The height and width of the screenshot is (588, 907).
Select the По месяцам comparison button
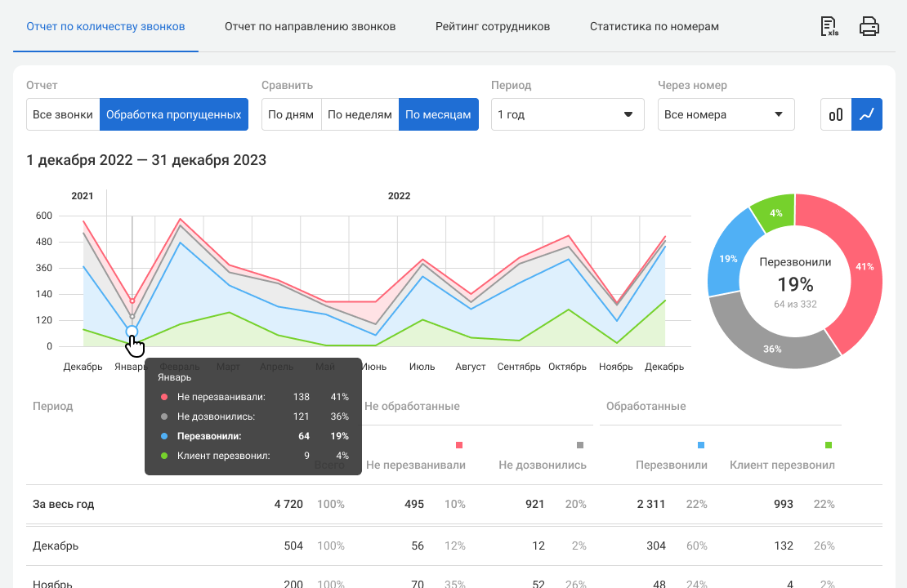438,115
